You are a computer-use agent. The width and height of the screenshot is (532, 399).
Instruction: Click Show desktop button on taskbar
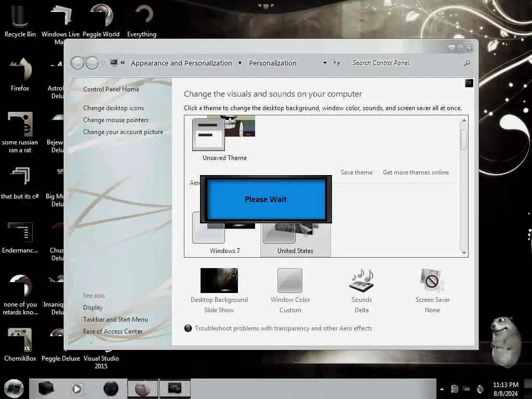pos(528,389)
